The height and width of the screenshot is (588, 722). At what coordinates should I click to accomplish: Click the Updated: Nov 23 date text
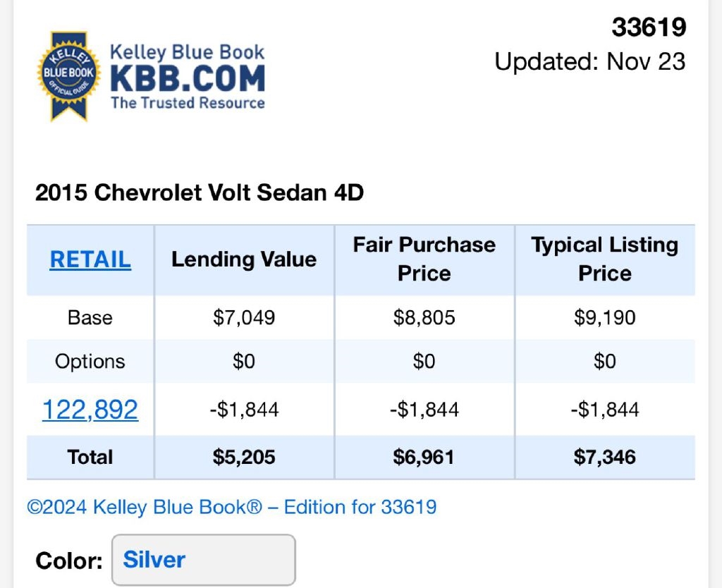[590, 61]
